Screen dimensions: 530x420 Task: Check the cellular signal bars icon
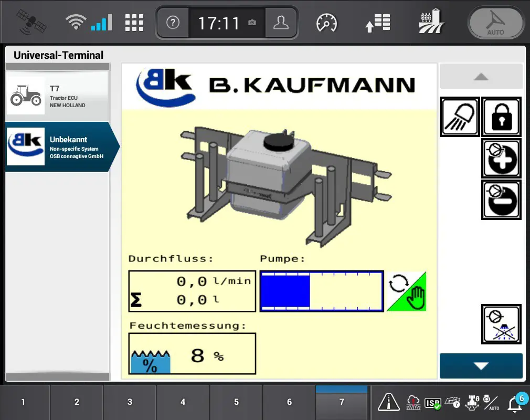(101, 23)
